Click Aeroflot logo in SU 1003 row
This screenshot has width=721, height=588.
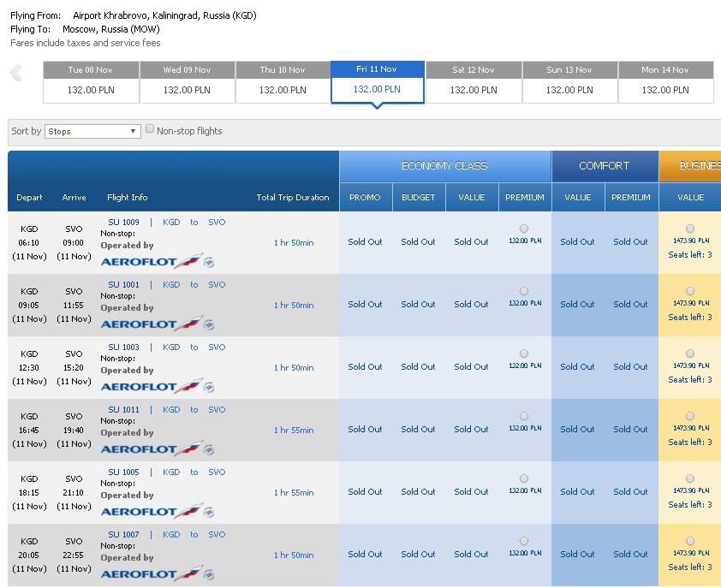coord(152,386)
